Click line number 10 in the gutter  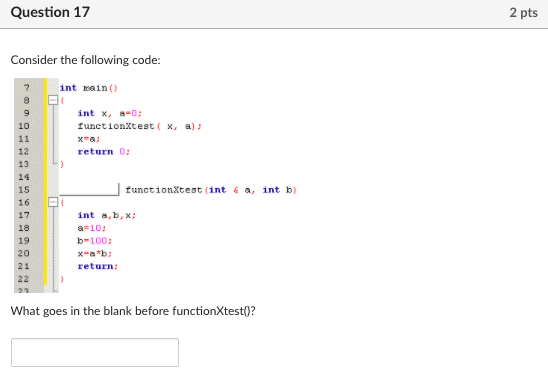(x=23, y=126)
